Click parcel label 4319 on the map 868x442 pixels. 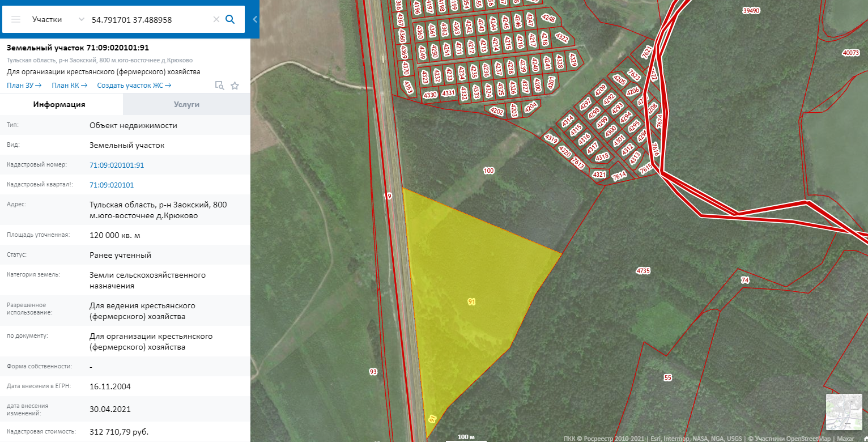pyautogui.click(x=551, y=139)
